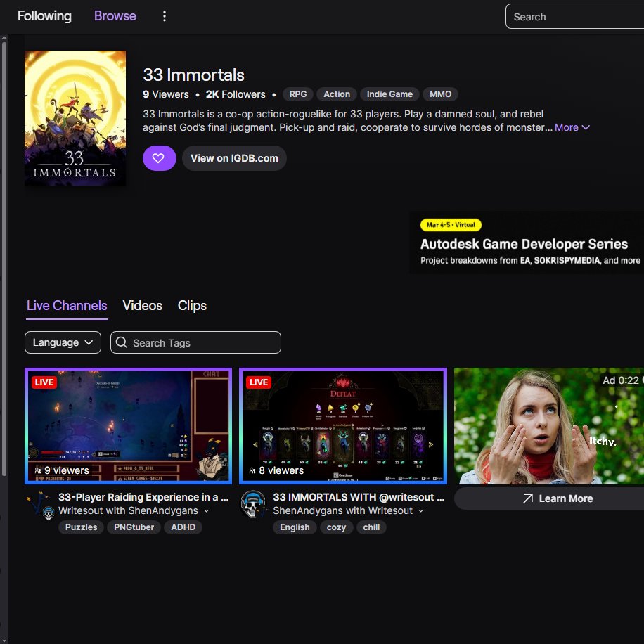Switch to the Videos tab

click(143, 306)
